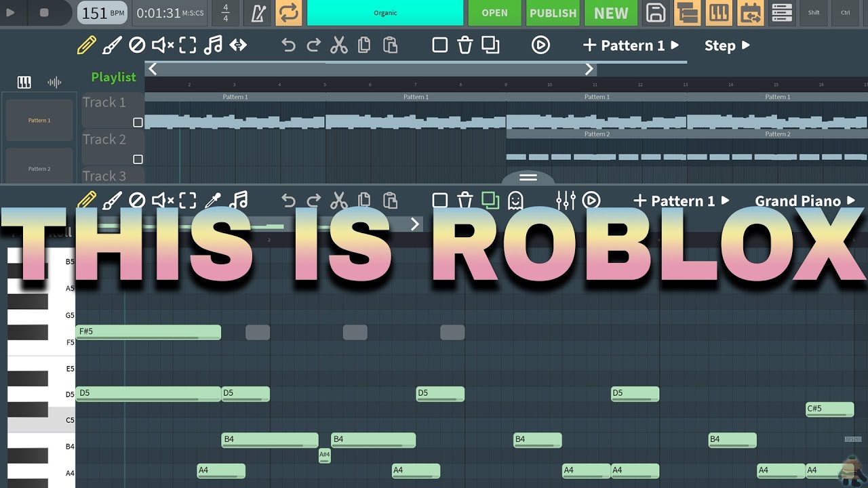
Task: Tick the Track 1 checkbox
Action: tap(138, 123)
